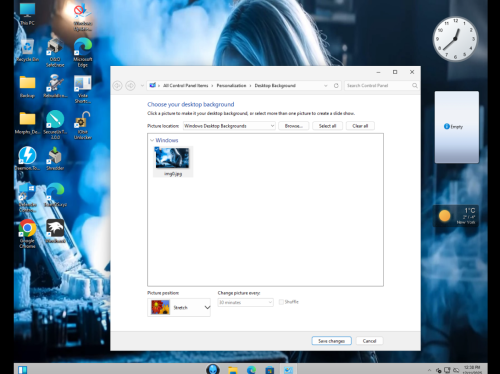Image resolution: width=500 pixels, height=374 pixels.
Task: Go to the All Control Panel Items breadcrumb
Action: coord(185,86)
